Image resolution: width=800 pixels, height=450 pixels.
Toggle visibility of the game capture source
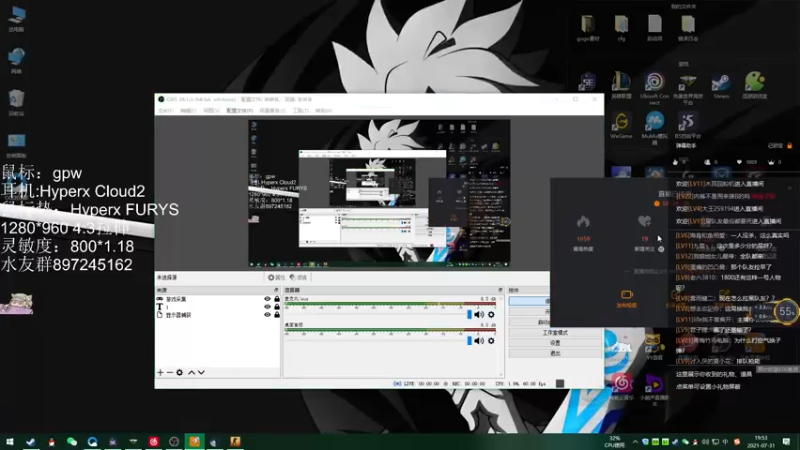(x=267, y=299)
